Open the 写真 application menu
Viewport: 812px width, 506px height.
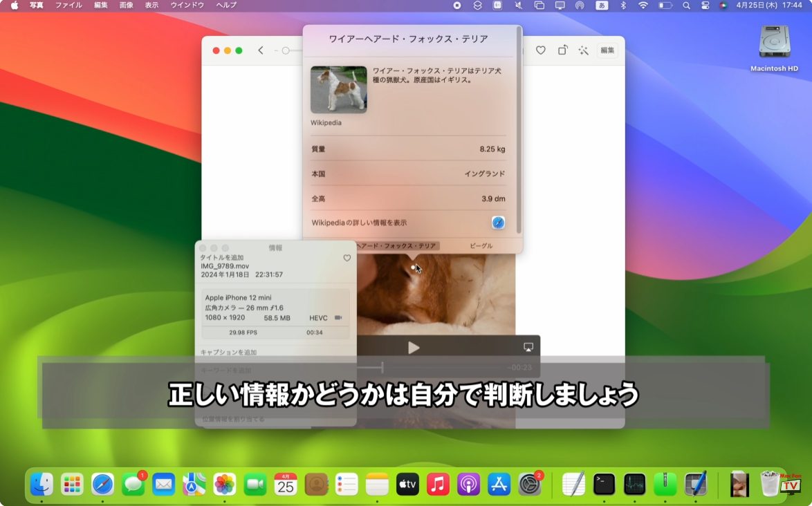tap(36, 5)
